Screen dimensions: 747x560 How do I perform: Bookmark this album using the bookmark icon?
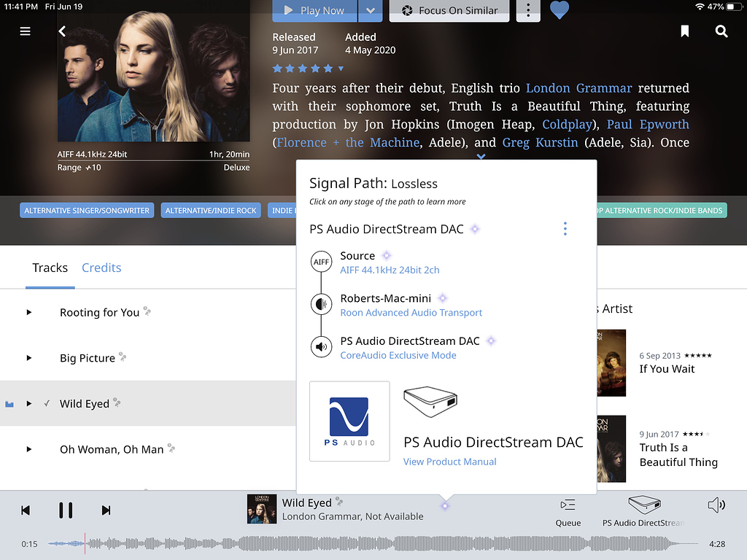684,31
